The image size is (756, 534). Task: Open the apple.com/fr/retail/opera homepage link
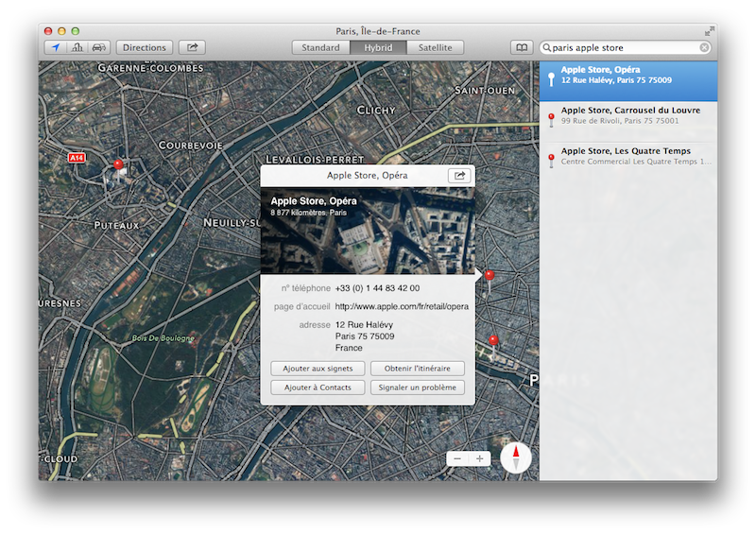tap(402, 306)
